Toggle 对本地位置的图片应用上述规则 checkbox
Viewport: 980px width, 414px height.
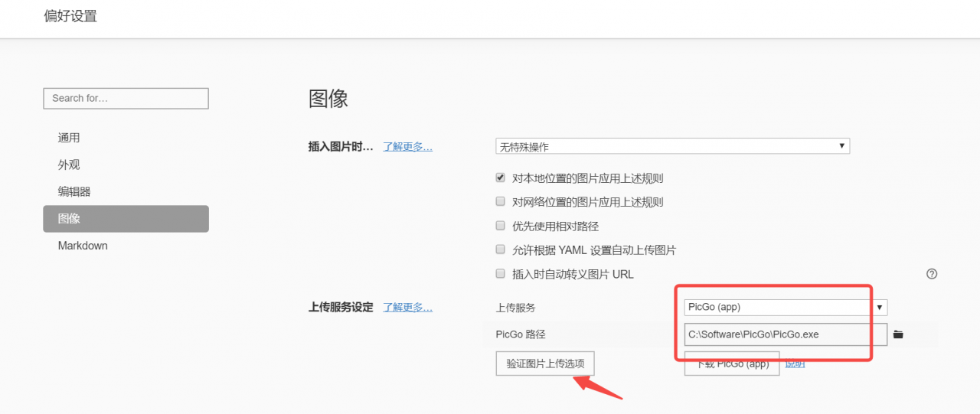point(500,178)
